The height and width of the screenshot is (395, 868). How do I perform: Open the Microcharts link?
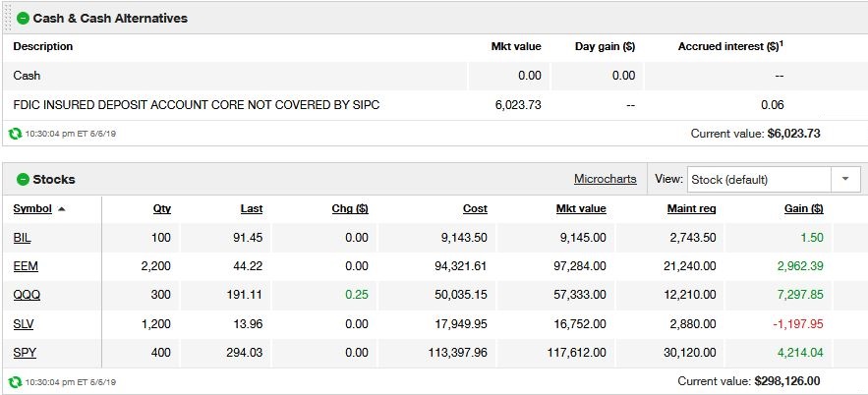pos(605,179)
